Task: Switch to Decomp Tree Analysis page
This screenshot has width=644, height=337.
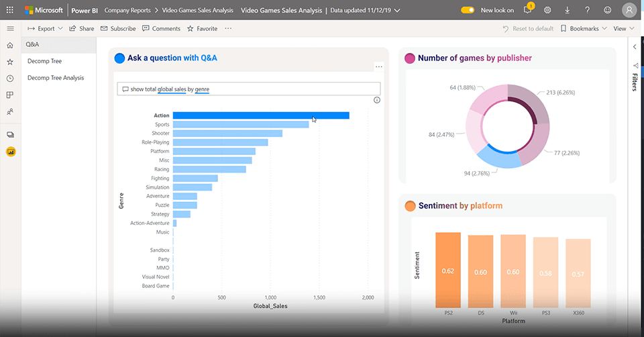Action: pos(56,78)
